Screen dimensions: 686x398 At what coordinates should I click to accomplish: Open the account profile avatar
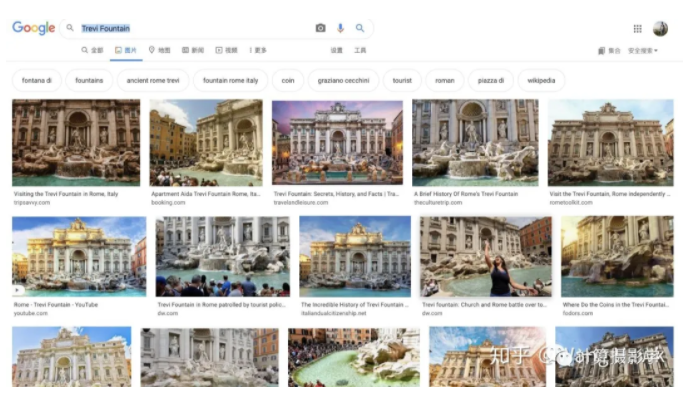pos(660,28)
